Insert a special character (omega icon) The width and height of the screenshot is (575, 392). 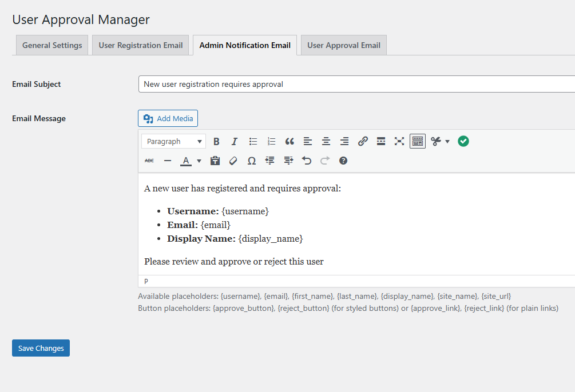[x=252, y=161]
